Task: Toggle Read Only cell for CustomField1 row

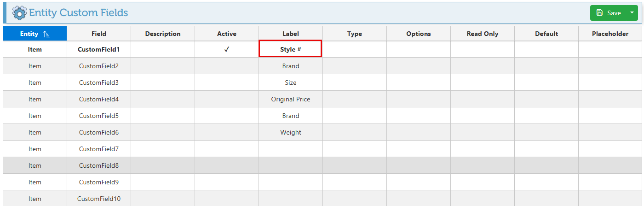Action: (x=482, y=49)
